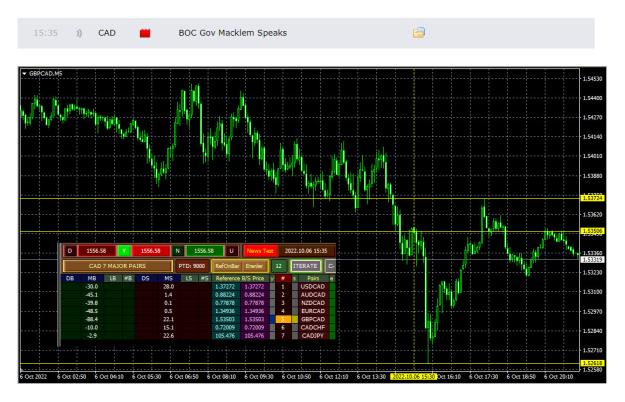
Task: Click the 28.0 value in MS column
Action: [168, 286]
